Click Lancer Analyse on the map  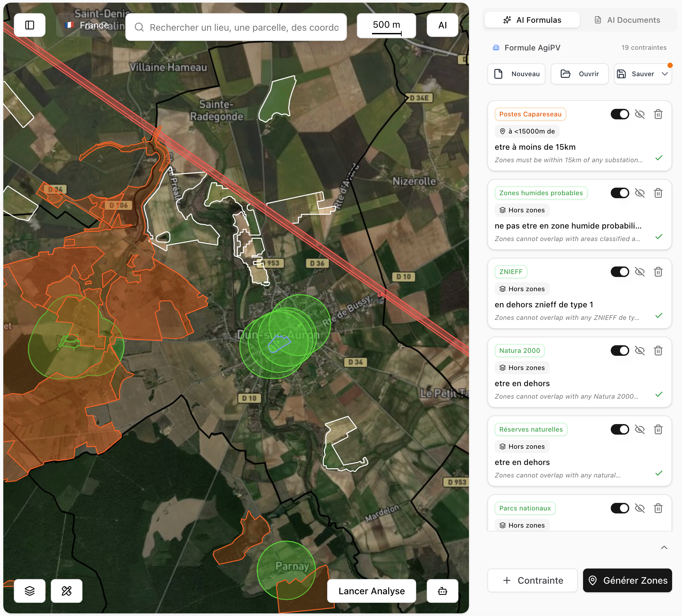[371, 591]
